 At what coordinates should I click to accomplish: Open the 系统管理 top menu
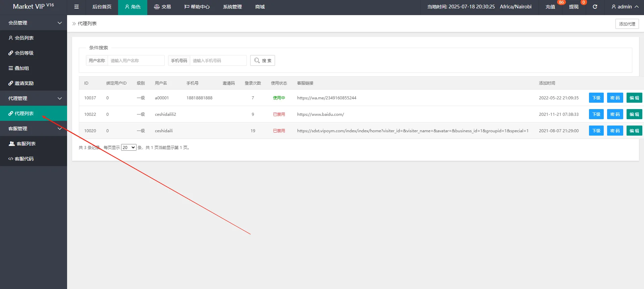[x=232, y=7]
